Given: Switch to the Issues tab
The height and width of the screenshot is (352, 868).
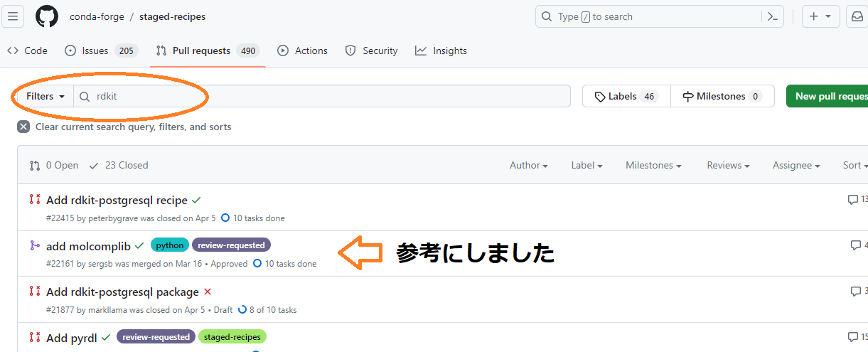Looking at the screenshot, I should [x=101, y=50].
